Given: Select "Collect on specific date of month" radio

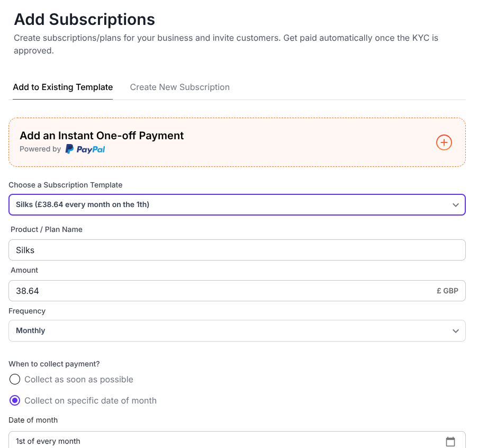Looking at the screenshot, I should pyautogui.click(x=15, y=400).
